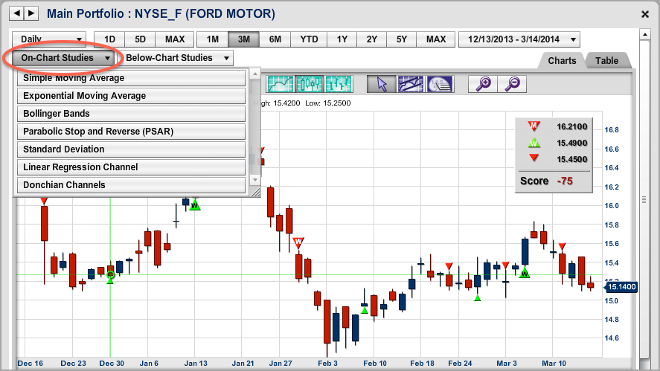Open the Daily interval dropdown
The height and width of the screenshot is (371, 660).
pos(49,39)
